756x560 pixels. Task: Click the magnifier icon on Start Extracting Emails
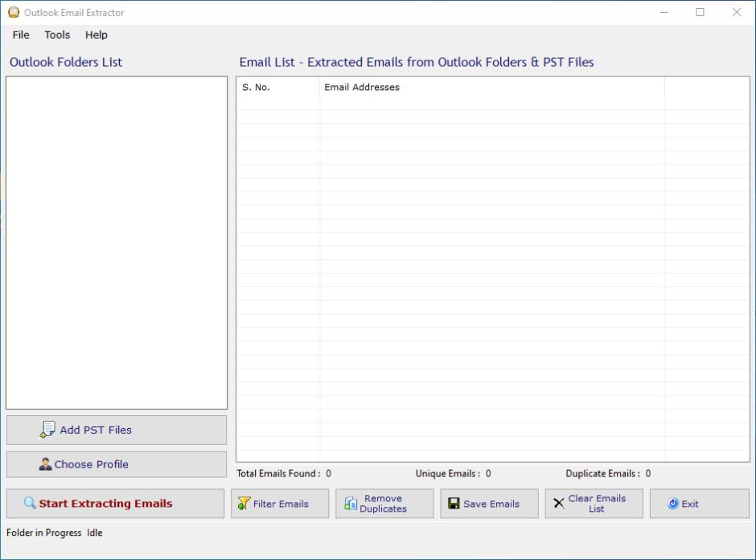point(30,503)
